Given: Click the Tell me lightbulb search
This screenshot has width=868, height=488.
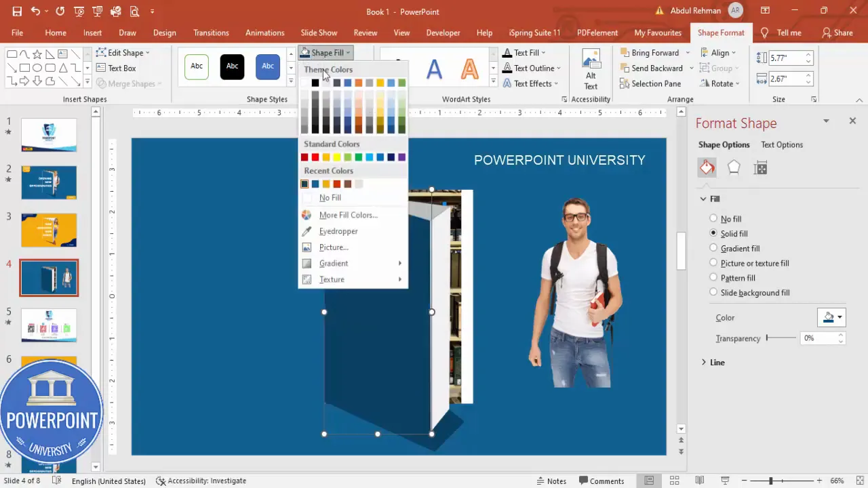Looking at the screenshot, I should (x=781, y=33).
